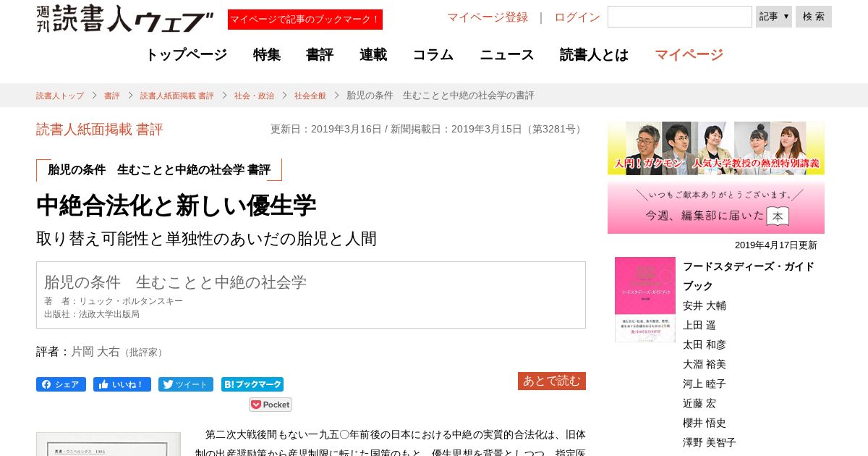
Task: Click the 胎児の条件 書評 tag label
Action: [159, 170]
